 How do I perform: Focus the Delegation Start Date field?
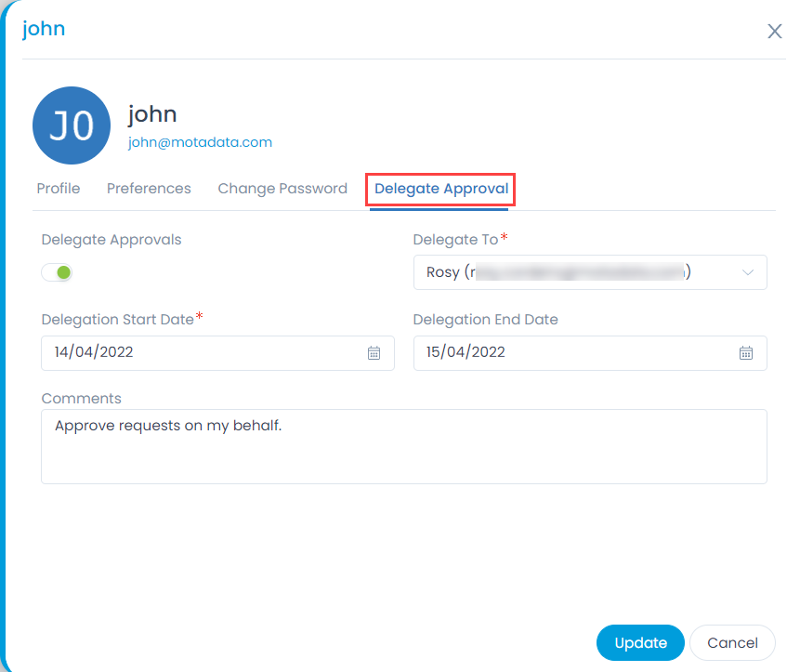[217, 353]
